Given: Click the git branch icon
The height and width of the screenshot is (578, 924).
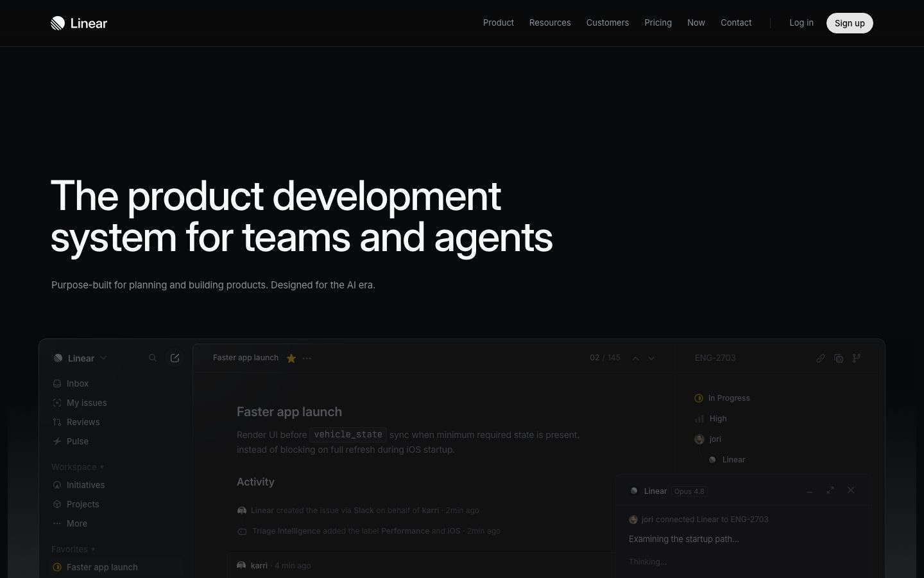Looking at the screenshot, I should (857, 358).
